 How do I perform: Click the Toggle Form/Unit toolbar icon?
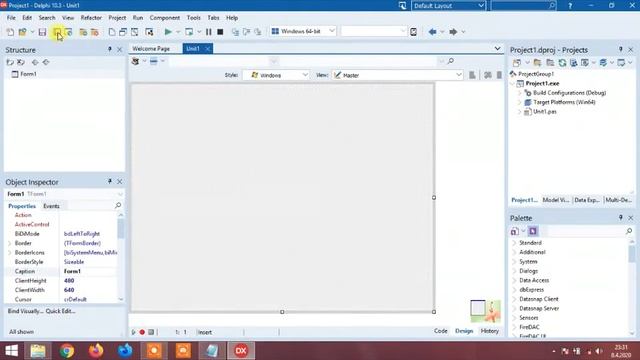[x=134, y=32]
